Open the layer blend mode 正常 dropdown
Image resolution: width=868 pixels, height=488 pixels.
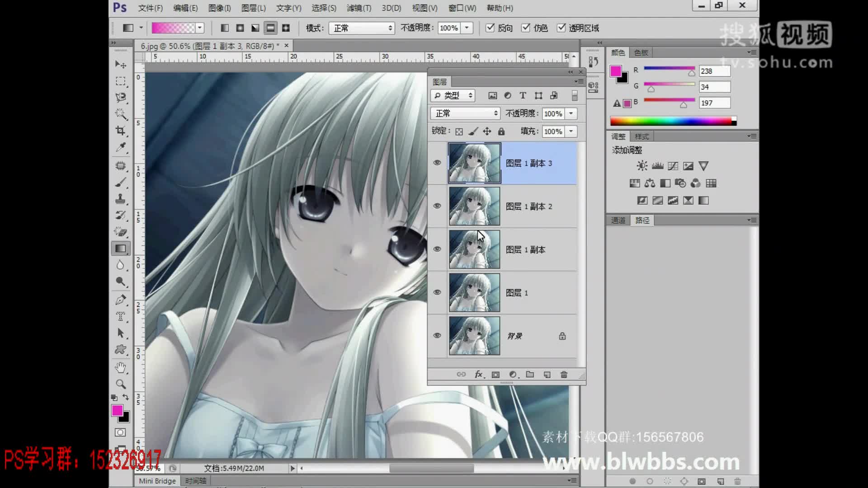(465, 113)
